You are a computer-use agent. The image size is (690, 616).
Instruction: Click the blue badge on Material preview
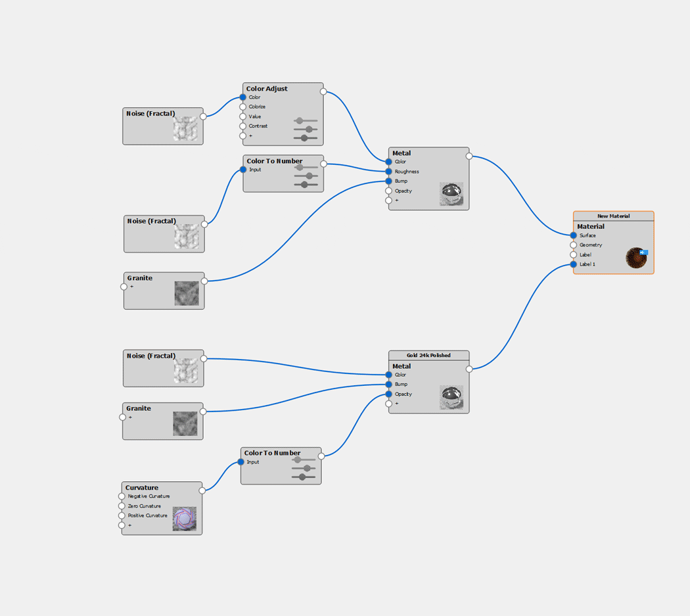click(x=644, y=252)
